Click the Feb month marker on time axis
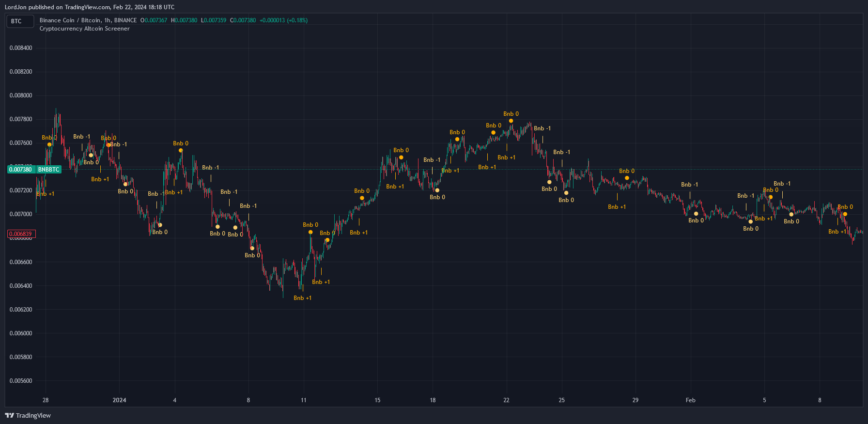This screenshot has width=868, height=424. (690, 400)
